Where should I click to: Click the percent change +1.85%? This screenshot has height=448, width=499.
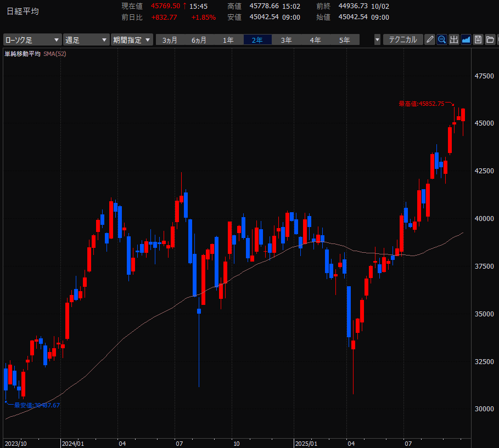tap(204, 17)
